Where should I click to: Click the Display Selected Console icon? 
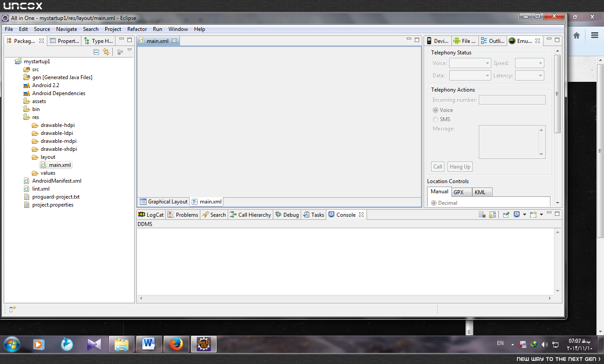click(516, 215)
